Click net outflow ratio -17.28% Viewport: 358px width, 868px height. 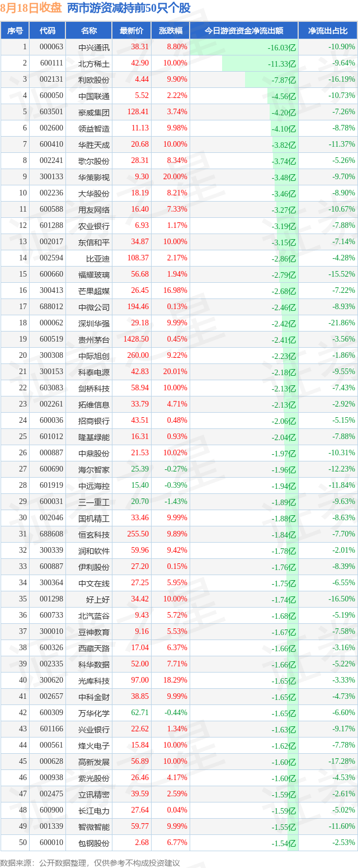(x=341, y=762)
